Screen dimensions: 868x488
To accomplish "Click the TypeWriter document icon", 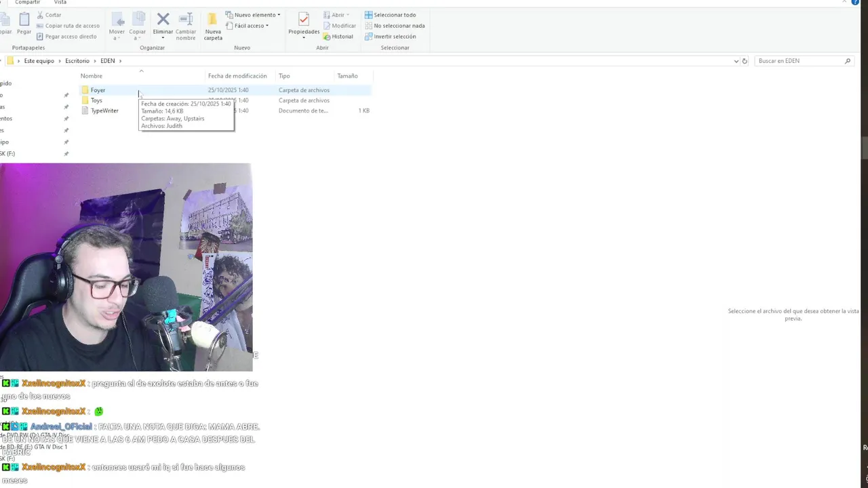I will 85,110.
